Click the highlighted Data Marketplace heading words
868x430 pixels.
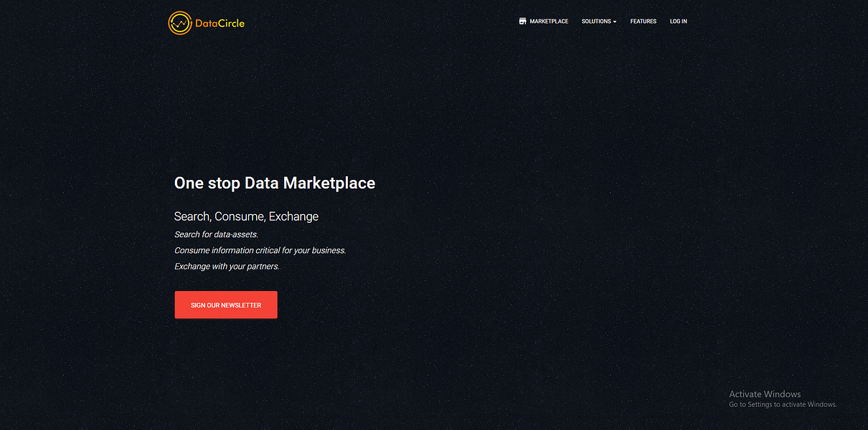click(x=310, y=183)
